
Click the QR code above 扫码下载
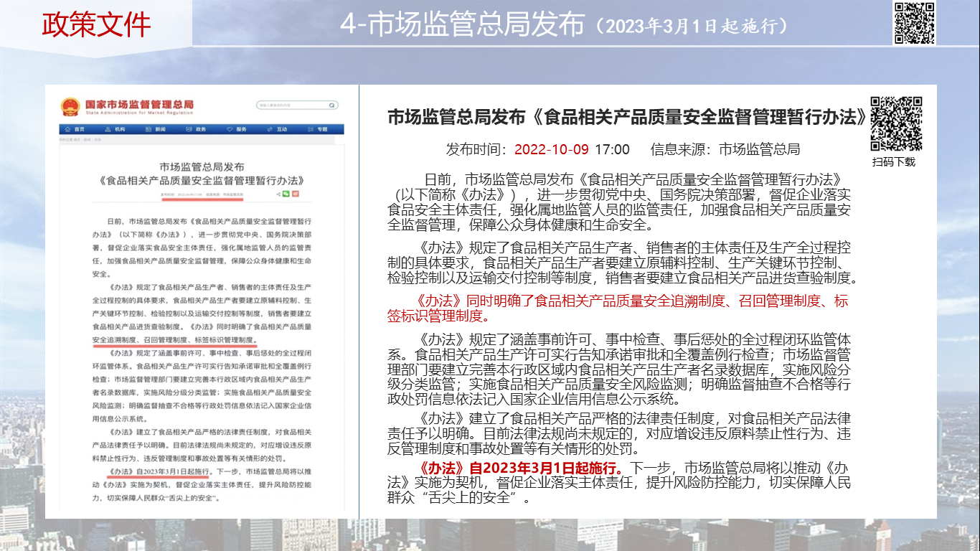click(x=896, y=123)
